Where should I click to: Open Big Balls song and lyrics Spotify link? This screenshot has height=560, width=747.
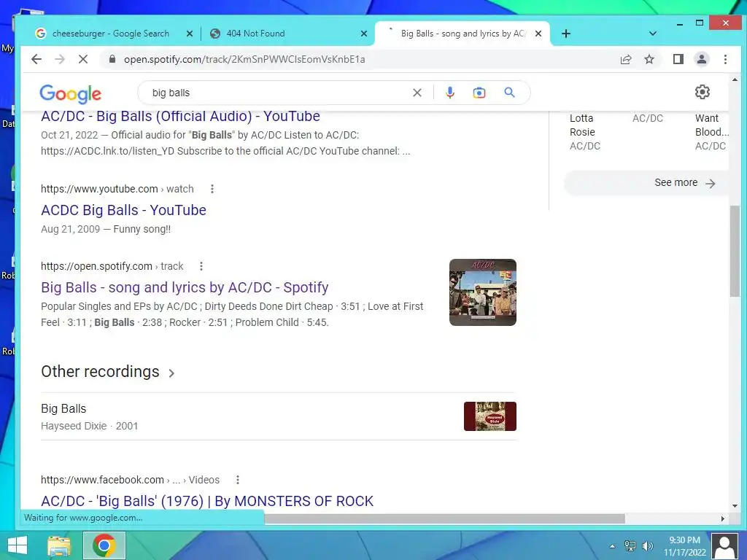pyautogui.click(x=185, y=287)
